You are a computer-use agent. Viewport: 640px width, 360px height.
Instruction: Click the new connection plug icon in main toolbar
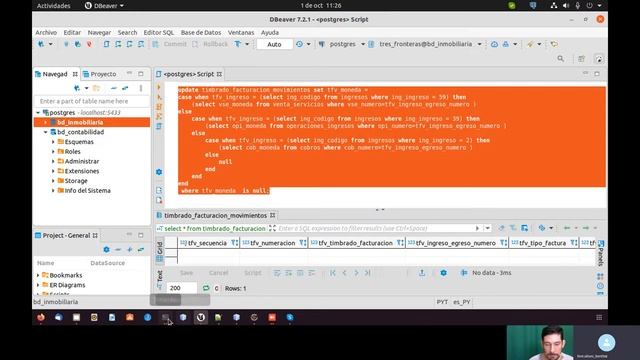point(41,44)
